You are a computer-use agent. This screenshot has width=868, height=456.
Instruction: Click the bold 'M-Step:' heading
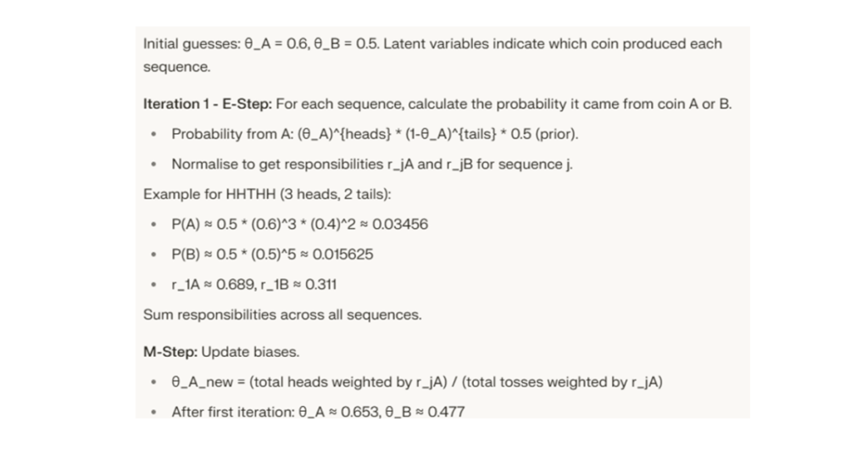[x=170, y=352]
